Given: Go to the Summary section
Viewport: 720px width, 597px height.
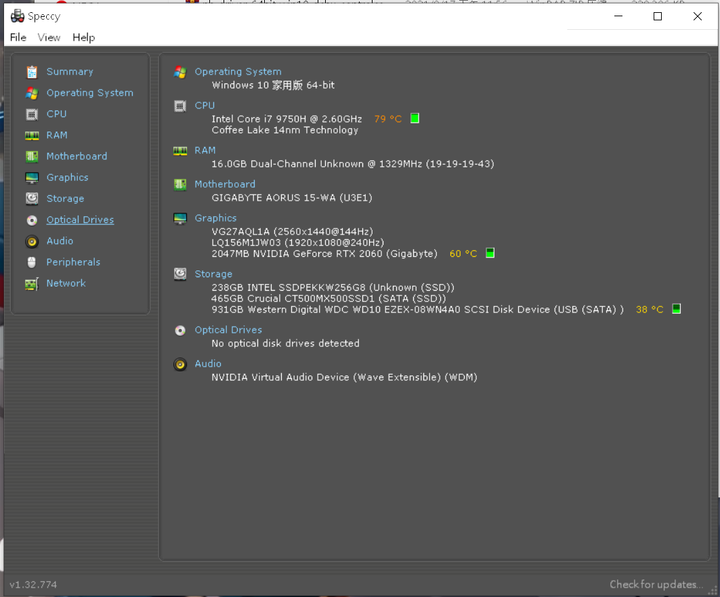Looking at the screenshot, I should [70, 72].
